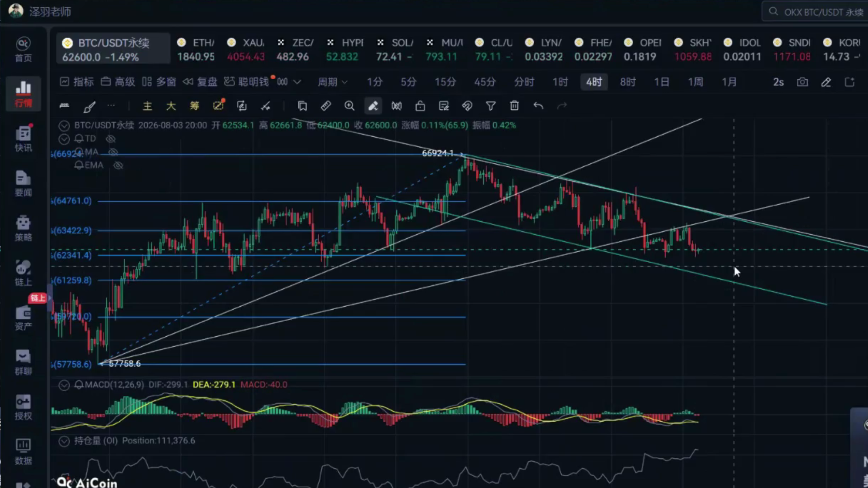Select the ruler measure tool
This screenshot has height=488, width=868.
tap(326, 106)
